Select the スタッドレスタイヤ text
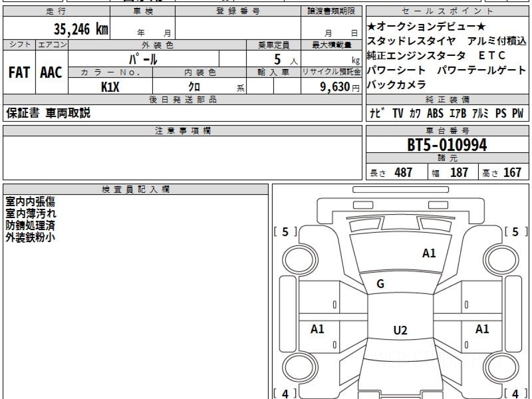532x399 pixels. (411, 41)
